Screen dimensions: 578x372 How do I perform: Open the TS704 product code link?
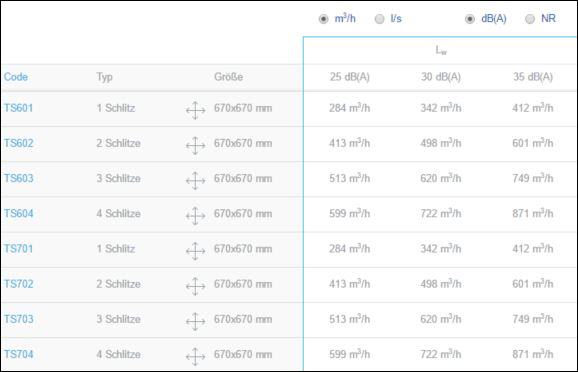[18, 354]
